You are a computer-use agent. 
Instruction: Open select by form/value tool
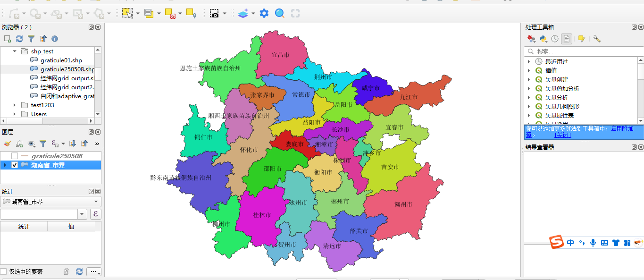pyautogui.click(x=149, y=13)
